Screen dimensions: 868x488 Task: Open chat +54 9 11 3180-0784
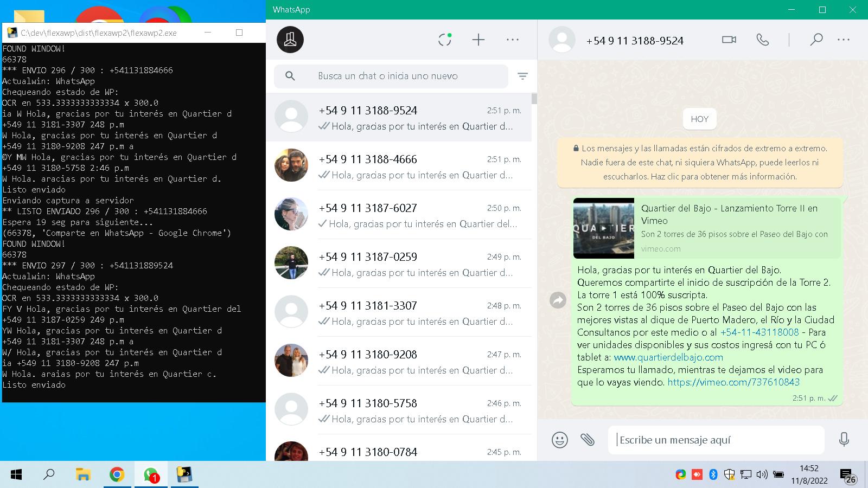pos(399,448)
